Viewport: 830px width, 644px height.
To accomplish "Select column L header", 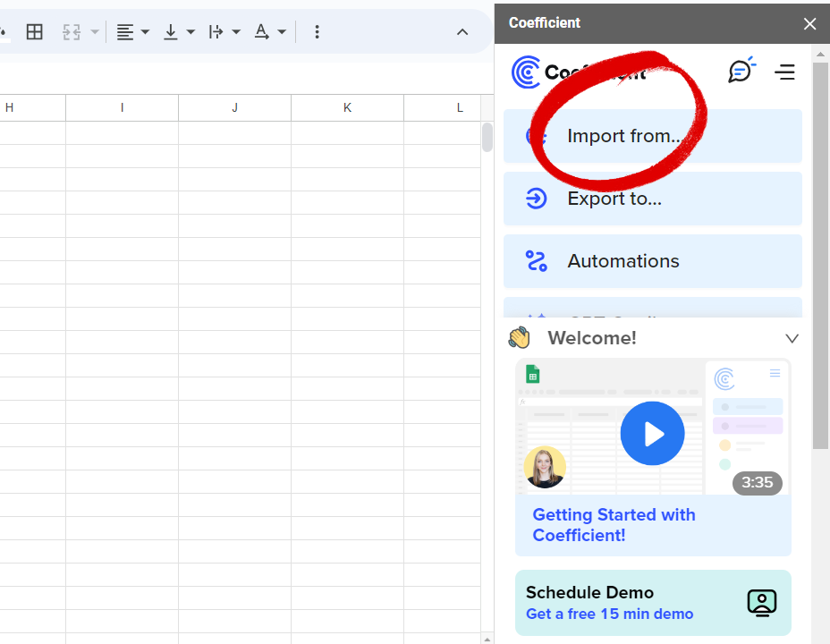I will point(443,108).
